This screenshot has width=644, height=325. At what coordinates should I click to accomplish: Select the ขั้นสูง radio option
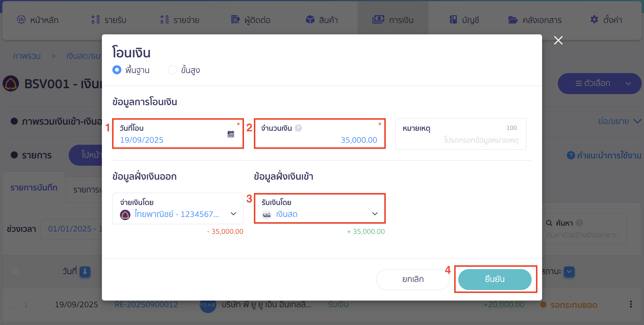point(172,70)
